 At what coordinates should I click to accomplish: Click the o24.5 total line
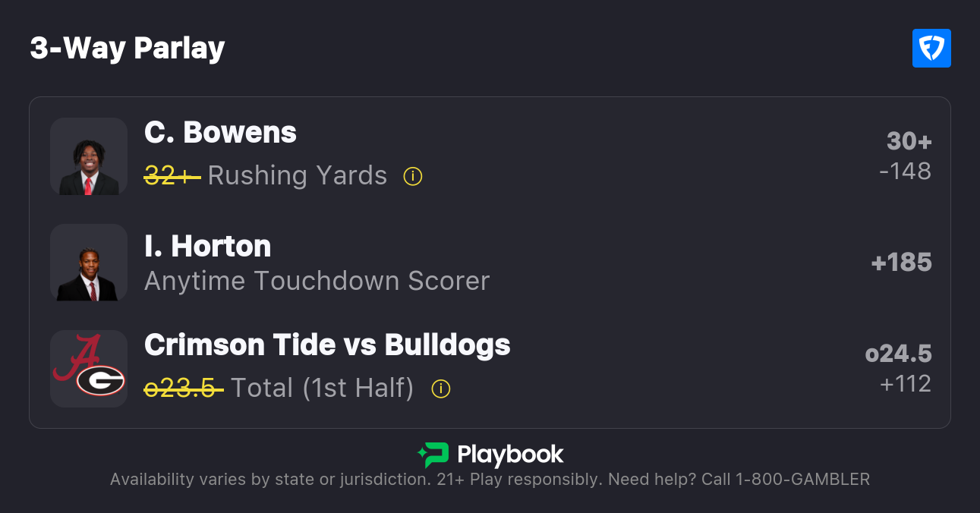[898, 354]
